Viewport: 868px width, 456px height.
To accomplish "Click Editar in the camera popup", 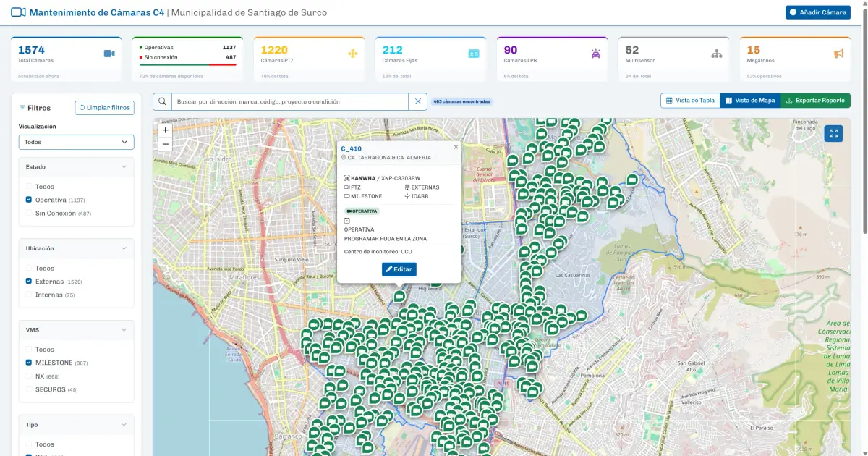I will (399, 269).
